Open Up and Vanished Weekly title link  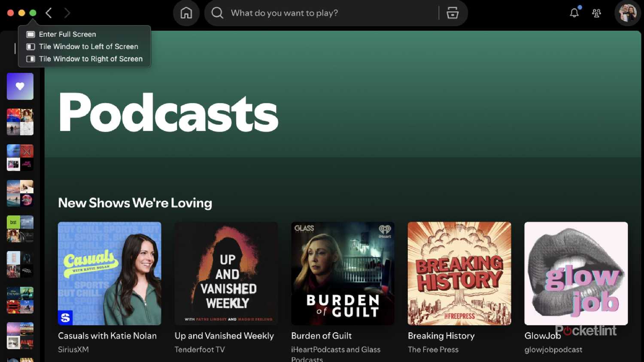coord(224,336)
